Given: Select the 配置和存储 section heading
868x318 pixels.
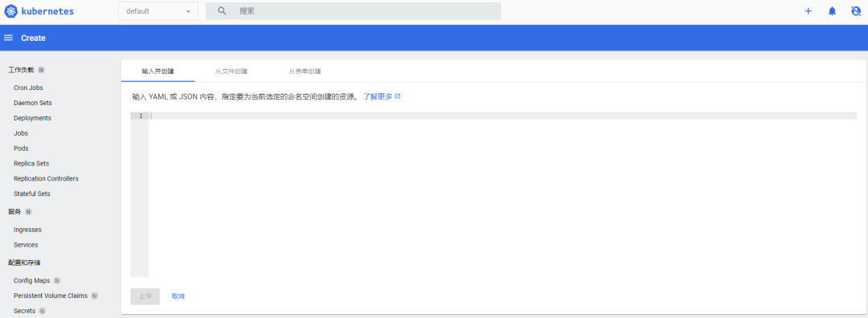Looking at the screenshot, I should click(24, 263).
